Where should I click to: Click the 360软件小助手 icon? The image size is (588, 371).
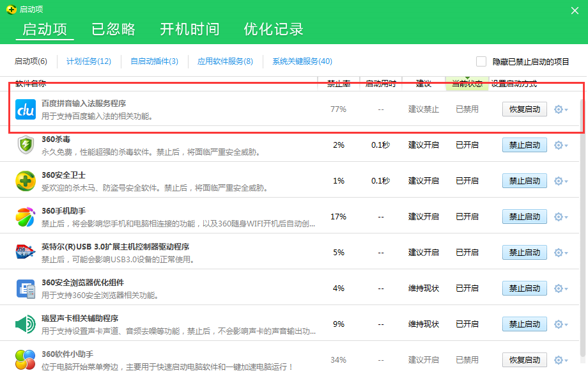tap(26, 359)
